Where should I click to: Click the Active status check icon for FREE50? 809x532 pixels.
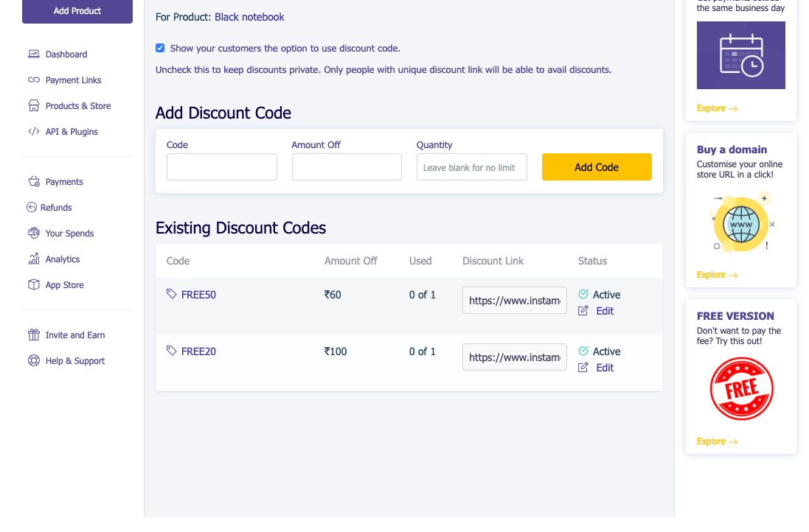[583, 294]
